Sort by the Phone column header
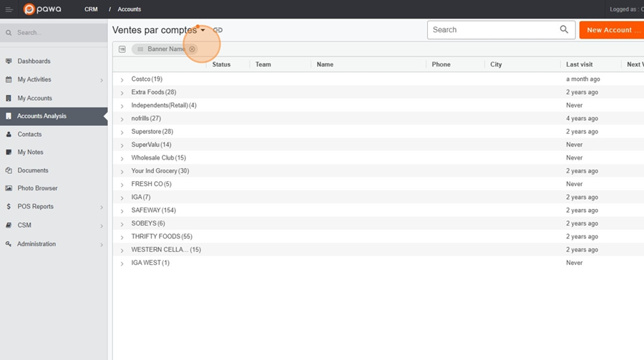The image size is (644, 360). [x=441, y=64]
